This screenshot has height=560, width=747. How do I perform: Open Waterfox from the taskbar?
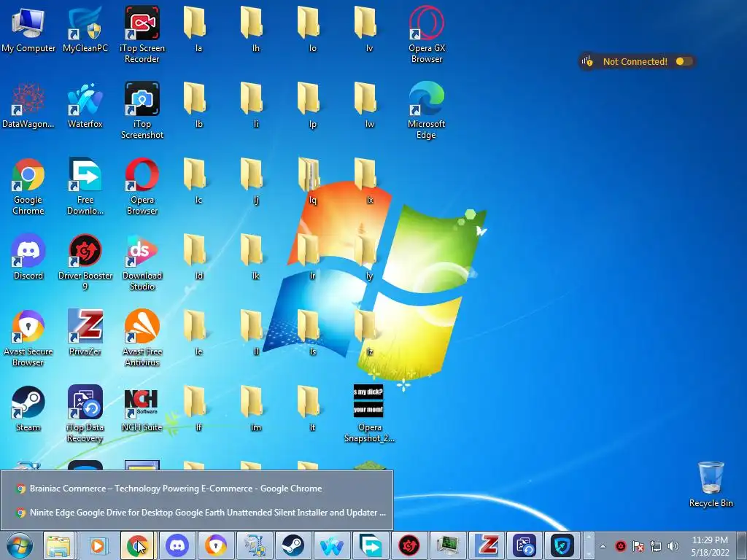tap(332, 545)
